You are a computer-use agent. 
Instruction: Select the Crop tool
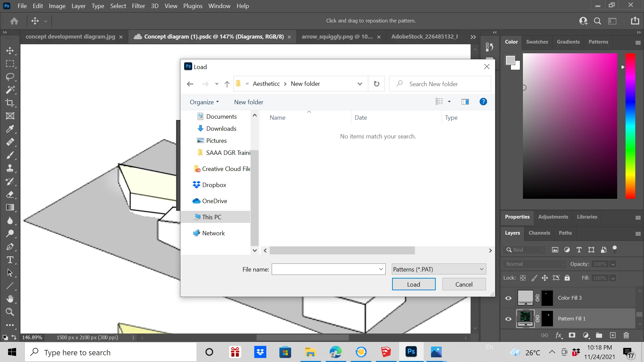(10, 103)
